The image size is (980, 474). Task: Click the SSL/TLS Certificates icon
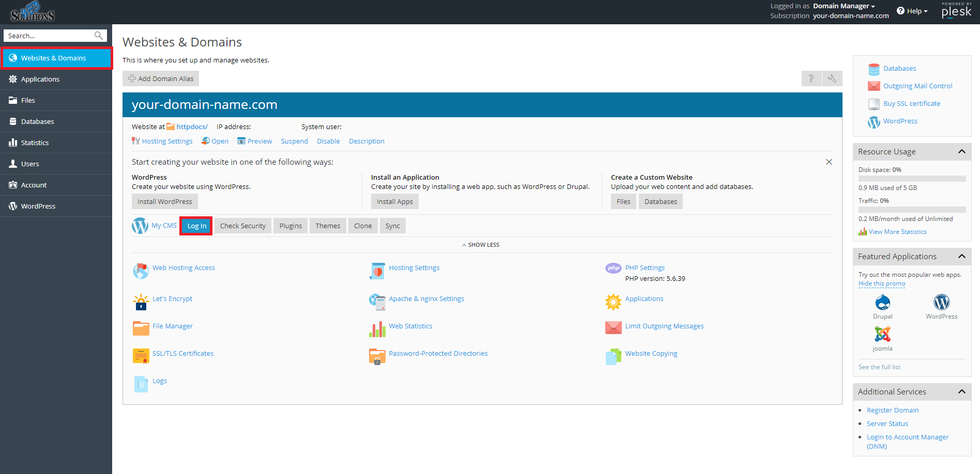point(141,356)
